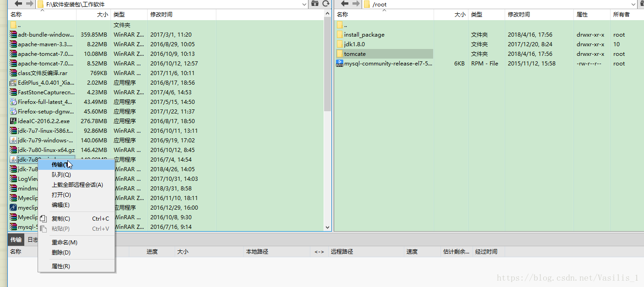Select the LogView archive icon
This screenshot has width=644, height=287.
point(13,179)
